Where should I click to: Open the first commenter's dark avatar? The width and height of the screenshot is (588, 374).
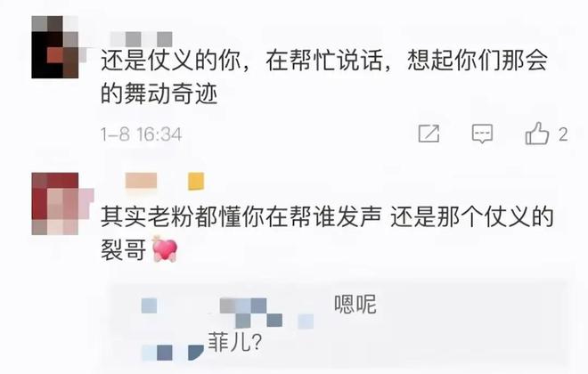[x=55, y=47]
